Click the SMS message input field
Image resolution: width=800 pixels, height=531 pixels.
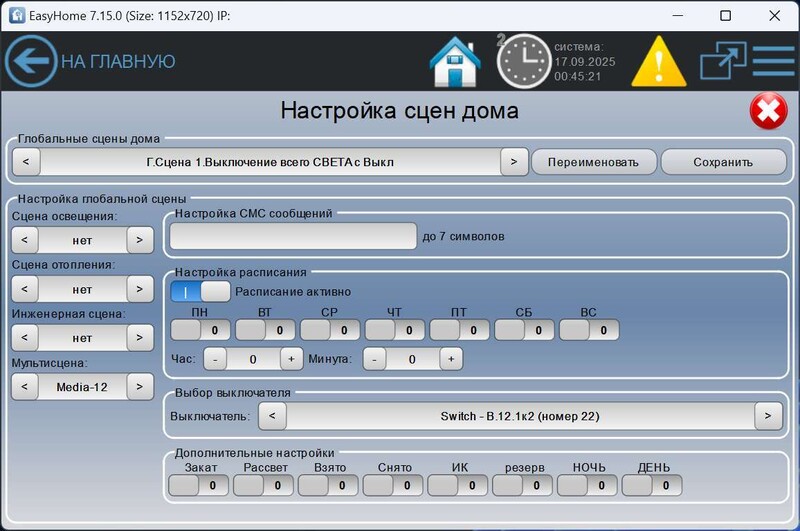292,236
